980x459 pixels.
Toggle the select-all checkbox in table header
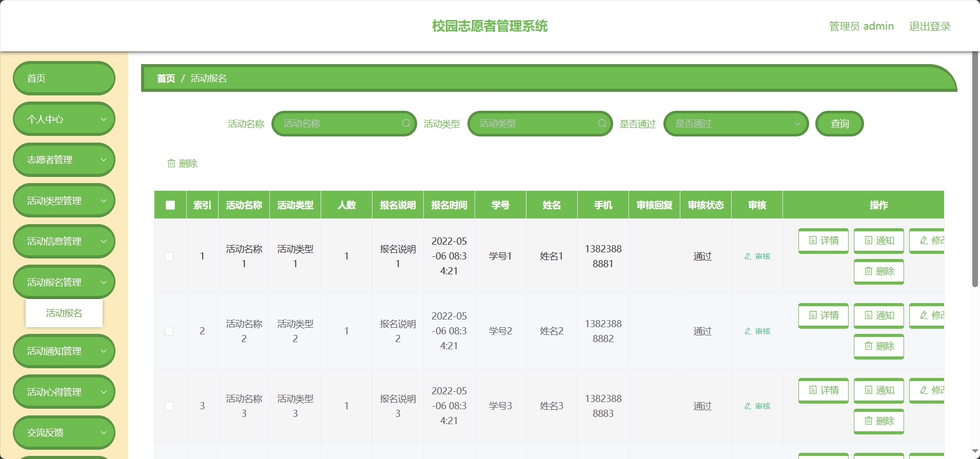pos(170,205)
